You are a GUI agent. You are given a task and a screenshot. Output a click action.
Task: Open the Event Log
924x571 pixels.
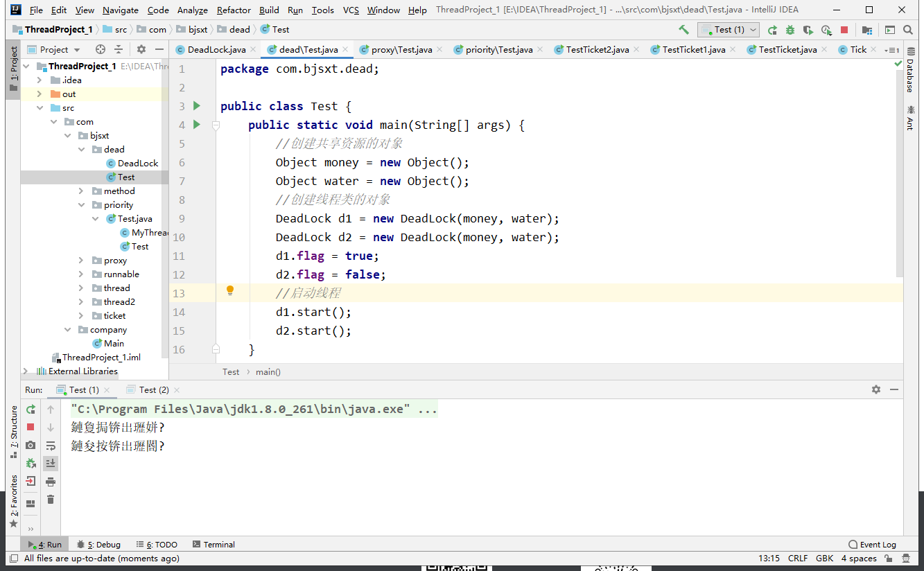pos(872,545)
